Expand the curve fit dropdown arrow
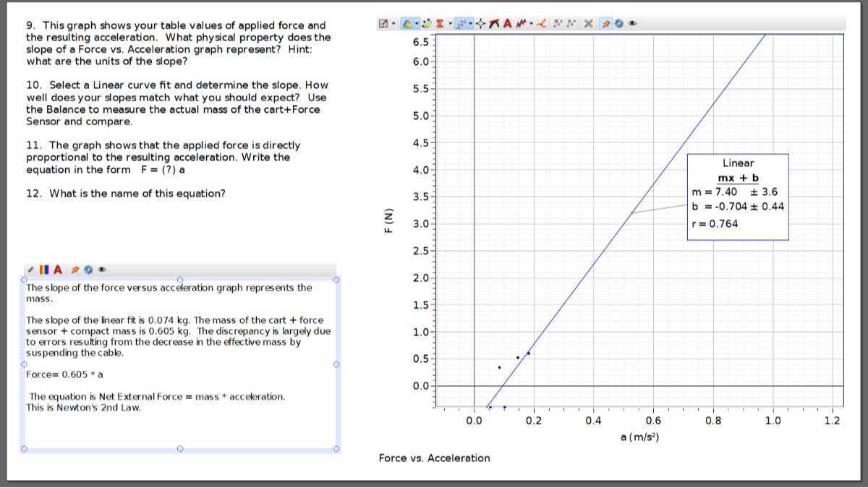 click(530, 22)
